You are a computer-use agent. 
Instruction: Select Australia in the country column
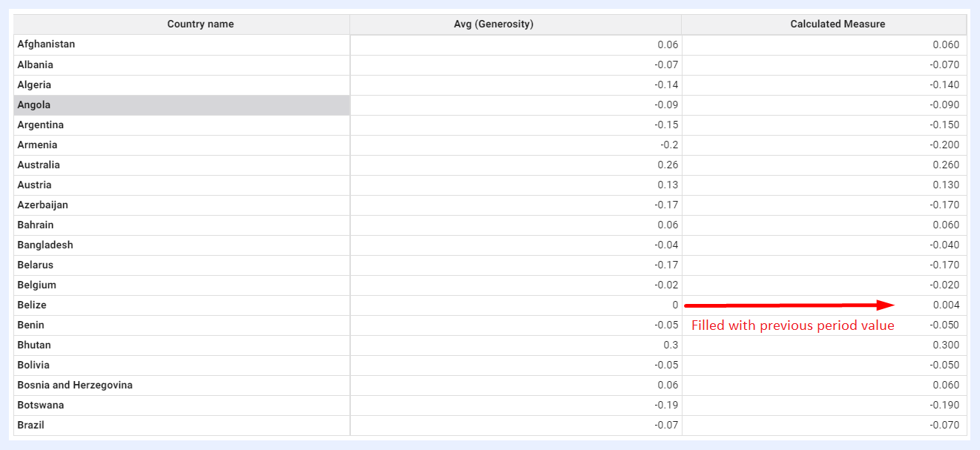pyautogui.click(x=39, y=165)
